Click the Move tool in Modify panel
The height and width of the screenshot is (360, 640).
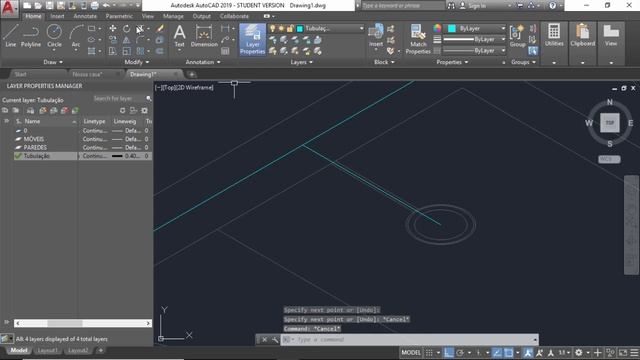(x=113, y=29)
